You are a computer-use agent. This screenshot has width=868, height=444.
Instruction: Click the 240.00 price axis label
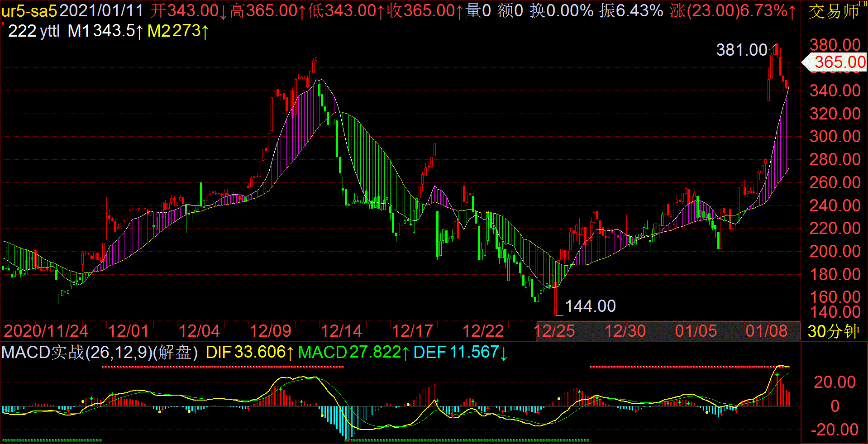tap(835, 205)
